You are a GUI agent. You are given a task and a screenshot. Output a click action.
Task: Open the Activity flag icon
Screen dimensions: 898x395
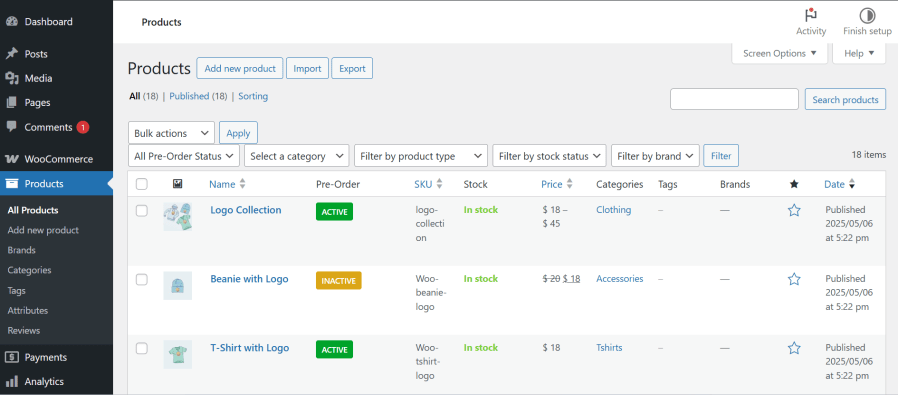811,15
